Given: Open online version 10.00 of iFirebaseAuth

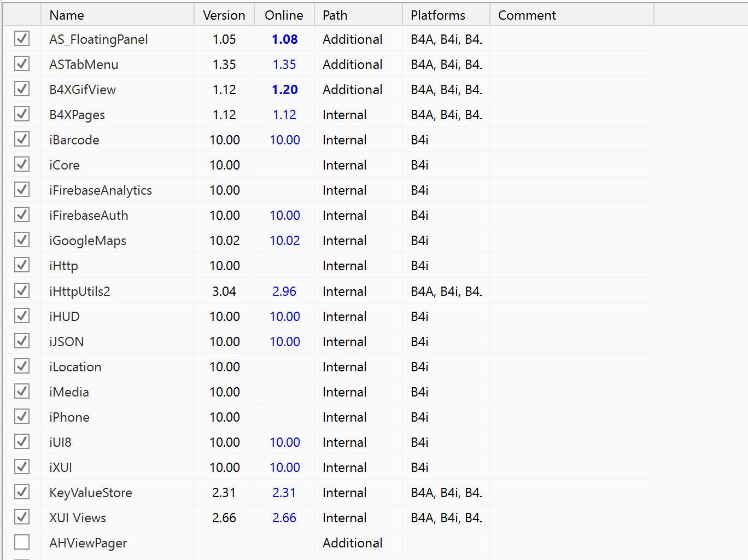Looking at the screenshot, I should click(285, 215).
